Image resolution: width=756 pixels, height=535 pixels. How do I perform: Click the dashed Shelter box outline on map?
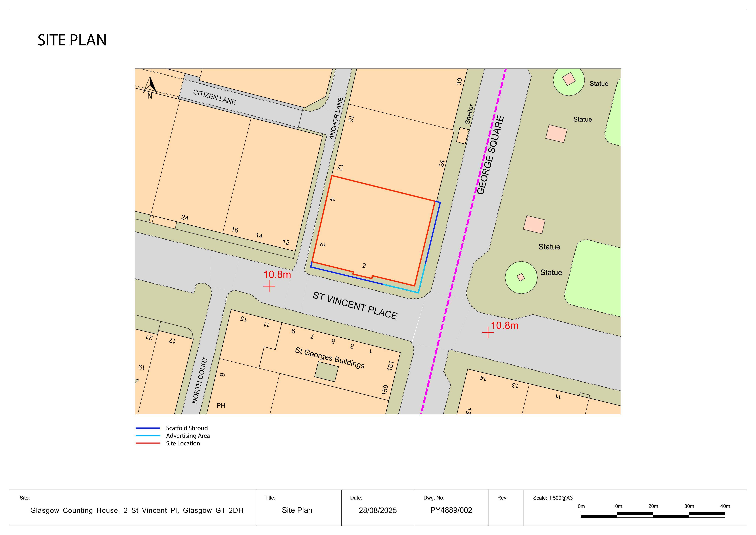pyautogui.click(x=462, y=136)
